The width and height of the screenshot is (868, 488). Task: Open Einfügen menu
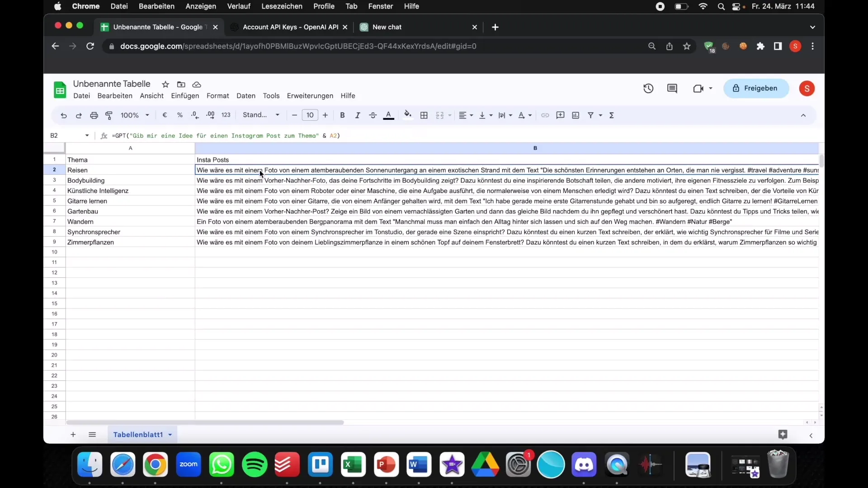point(185,96)
